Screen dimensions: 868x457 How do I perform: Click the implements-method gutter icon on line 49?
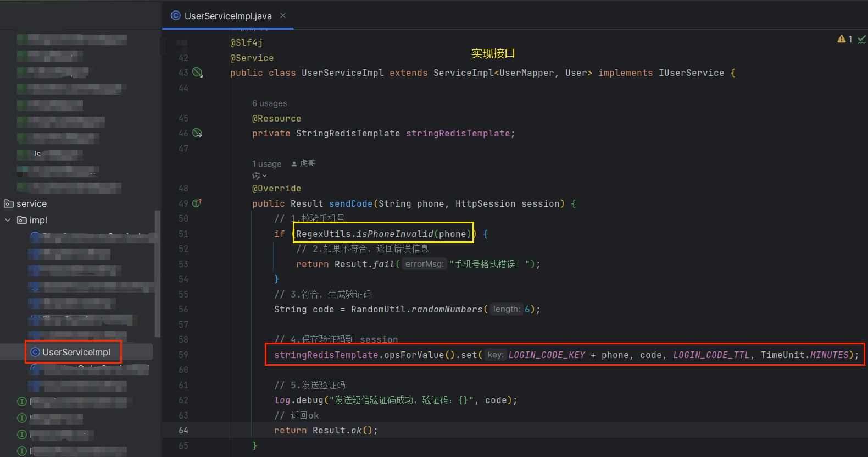click(197, 203)
